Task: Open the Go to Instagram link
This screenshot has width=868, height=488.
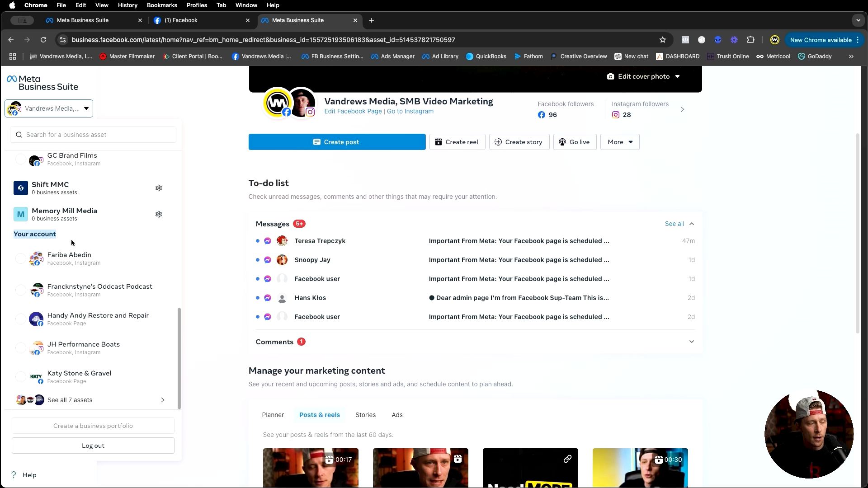Action: pyautogui.click(x=410, y=111)
